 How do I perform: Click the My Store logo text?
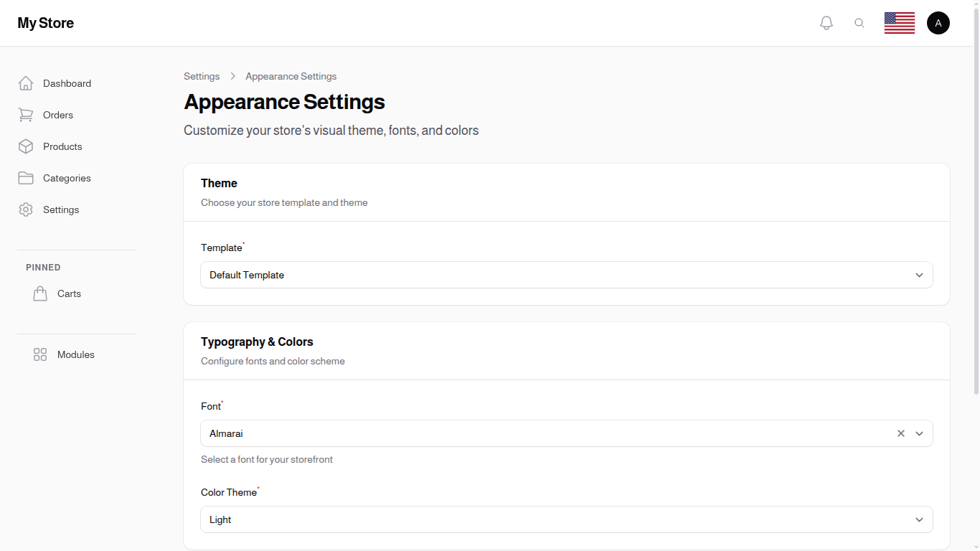pos(45,22)
